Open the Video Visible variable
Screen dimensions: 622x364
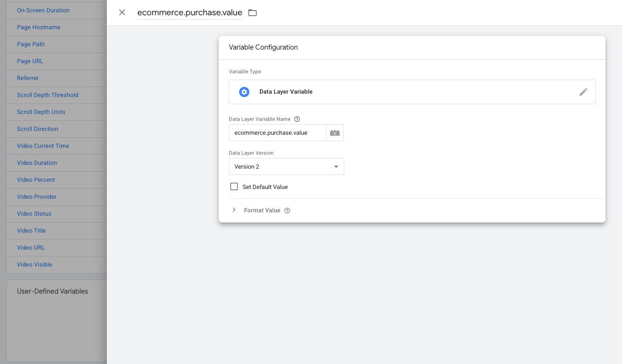pos(34,264)
